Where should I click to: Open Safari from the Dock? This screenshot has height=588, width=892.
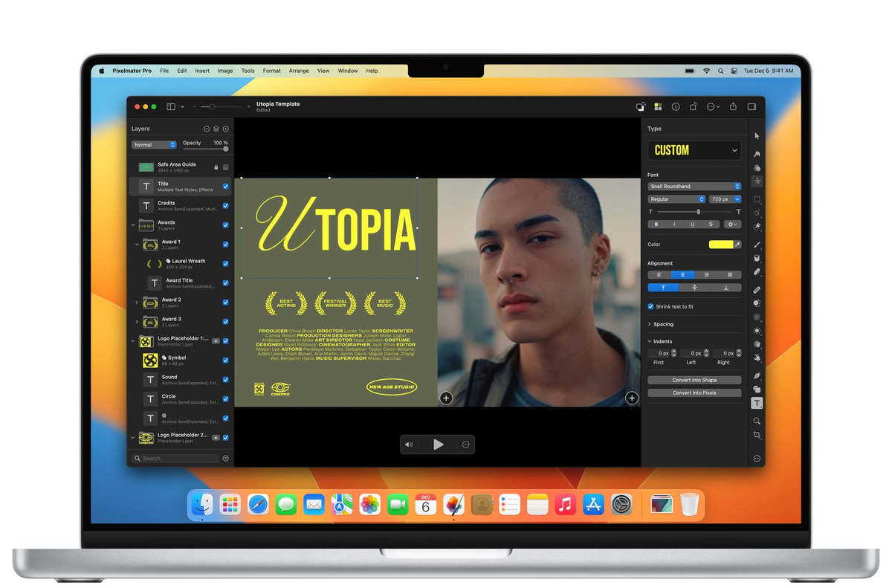[258, 505]
